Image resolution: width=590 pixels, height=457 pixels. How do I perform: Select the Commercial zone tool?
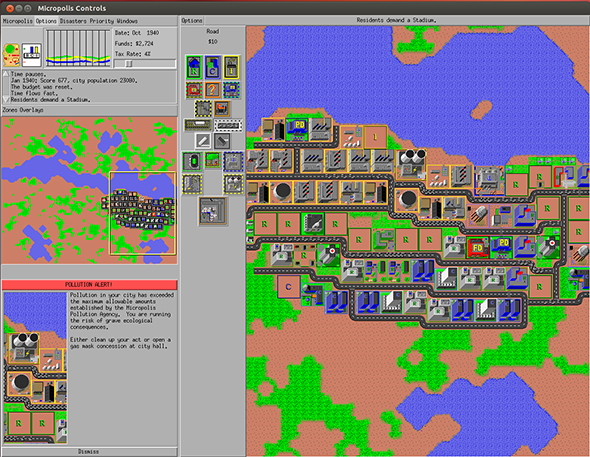[x=213, y=67]
